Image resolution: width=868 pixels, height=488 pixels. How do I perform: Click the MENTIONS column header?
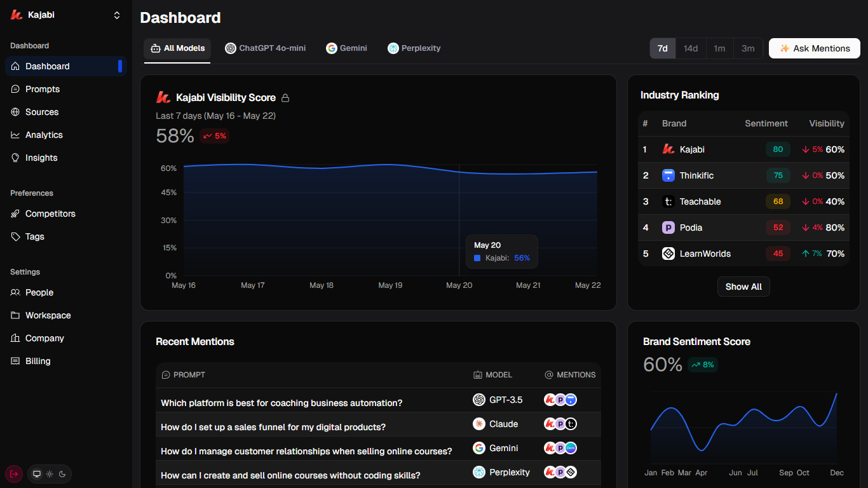coord(570,375)
